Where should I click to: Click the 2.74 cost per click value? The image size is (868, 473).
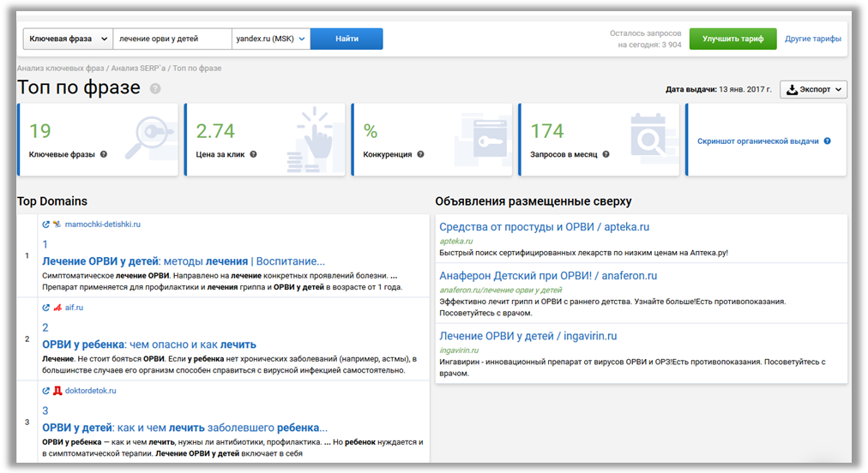pos(215,131)
